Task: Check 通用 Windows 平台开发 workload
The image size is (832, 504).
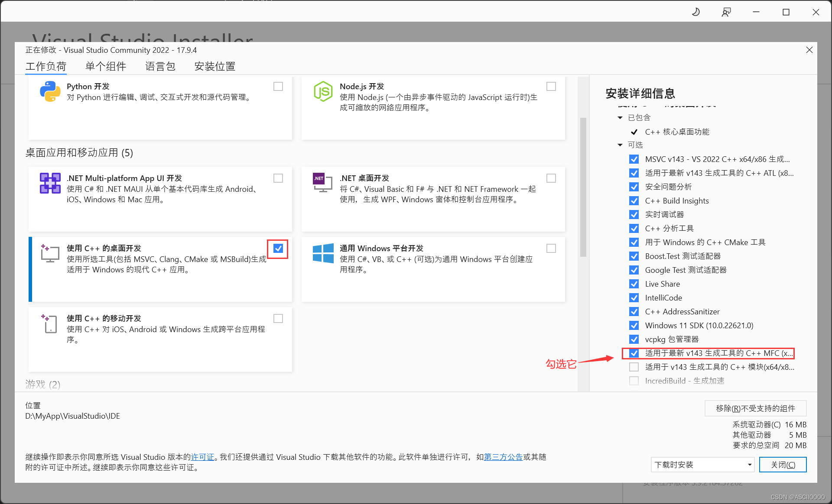Action: 551,249
